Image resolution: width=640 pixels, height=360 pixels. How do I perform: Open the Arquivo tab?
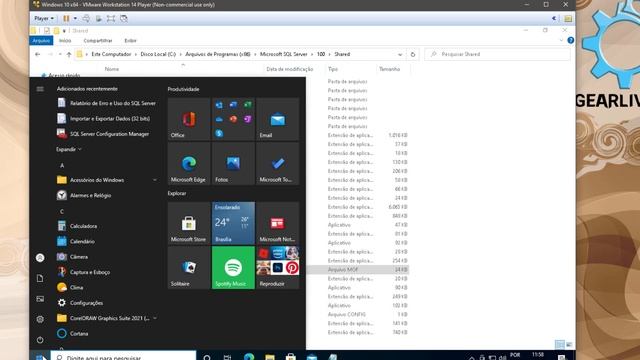pos(41,41)
